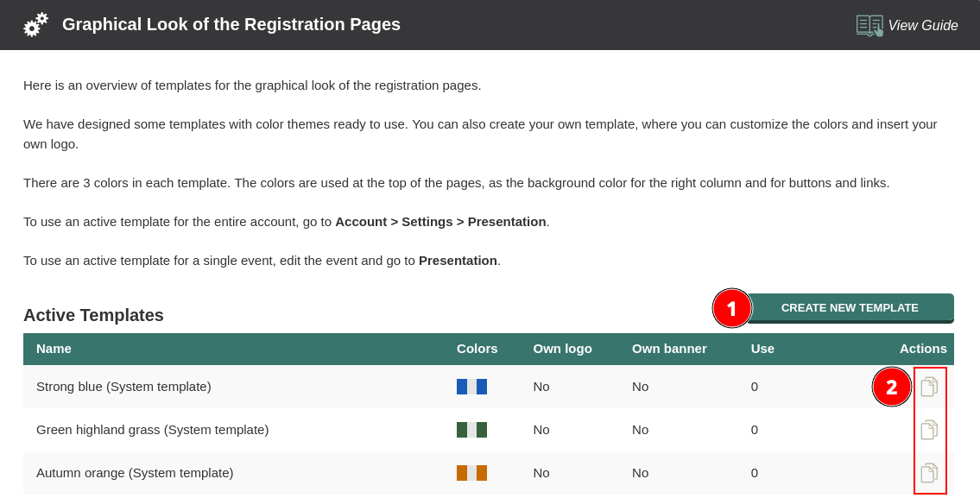The height and width of the screenshot is (498, 980).
Task: Click the Strong blue (System template) name
Action: click(x=123, y=387)
